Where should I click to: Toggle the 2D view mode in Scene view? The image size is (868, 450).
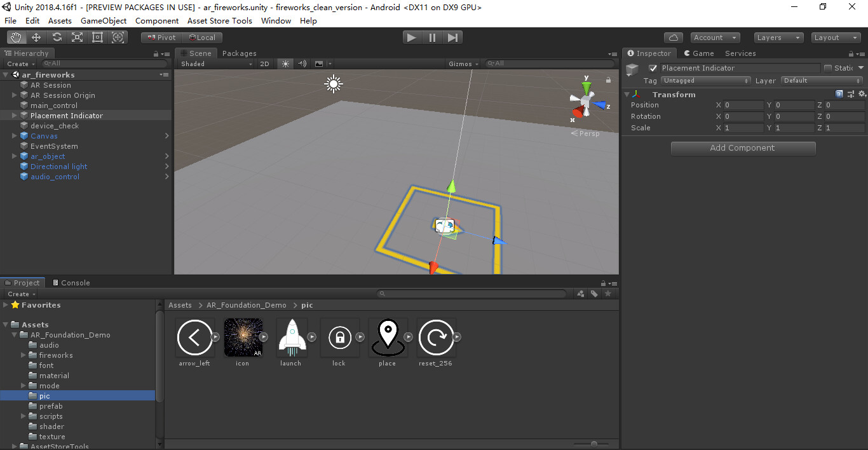click(x=264, y=64)
